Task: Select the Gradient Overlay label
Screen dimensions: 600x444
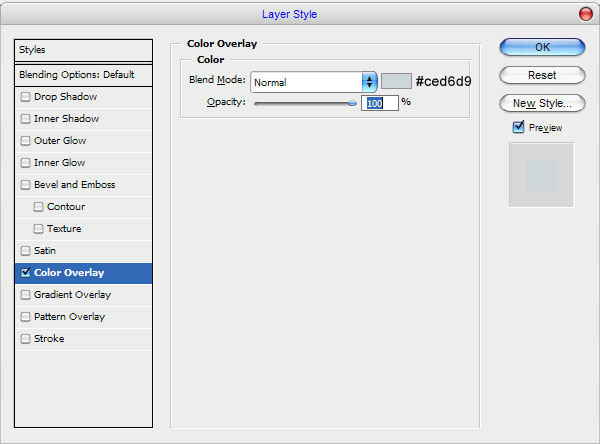Action: [72, 295]
